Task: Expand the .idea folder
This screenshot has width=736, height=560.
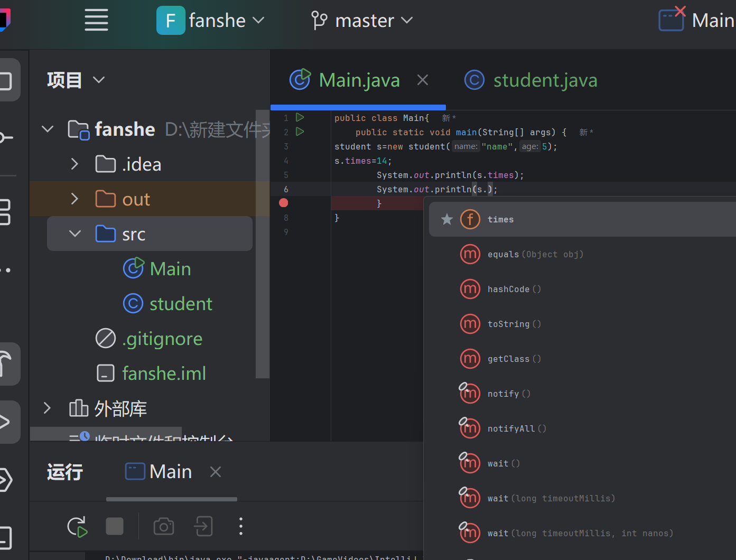Action: pyautogui.click(x=74, y=164)
